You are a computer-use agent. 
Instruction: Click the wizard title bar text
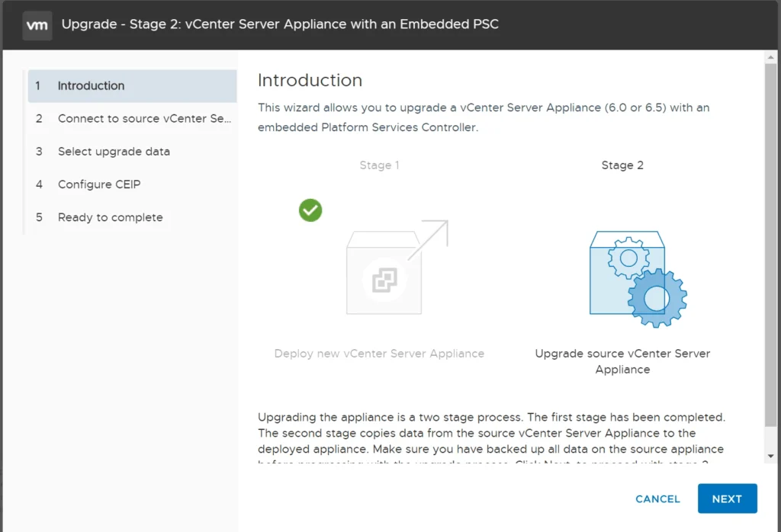(280, 24)
